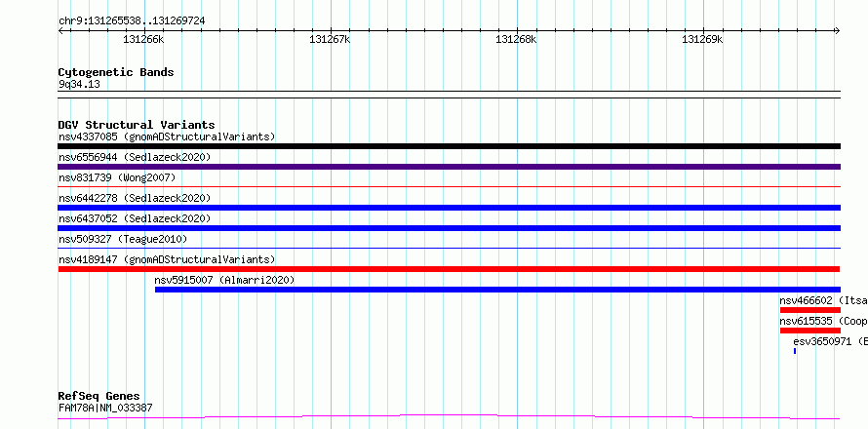Select the nsv509327 (Teague2010) label
The width and height of the screenshot is (868, 429).
123,239
